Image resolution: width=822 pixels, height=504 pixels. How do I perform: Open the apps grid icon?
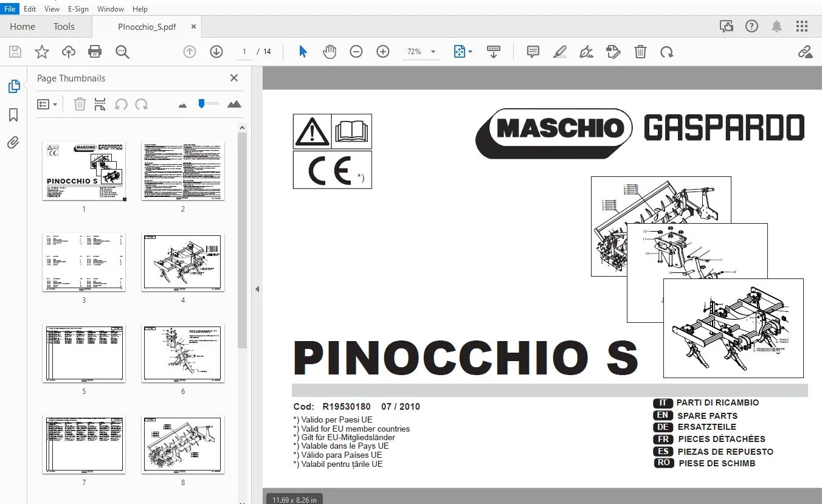[x=802, y=26]
